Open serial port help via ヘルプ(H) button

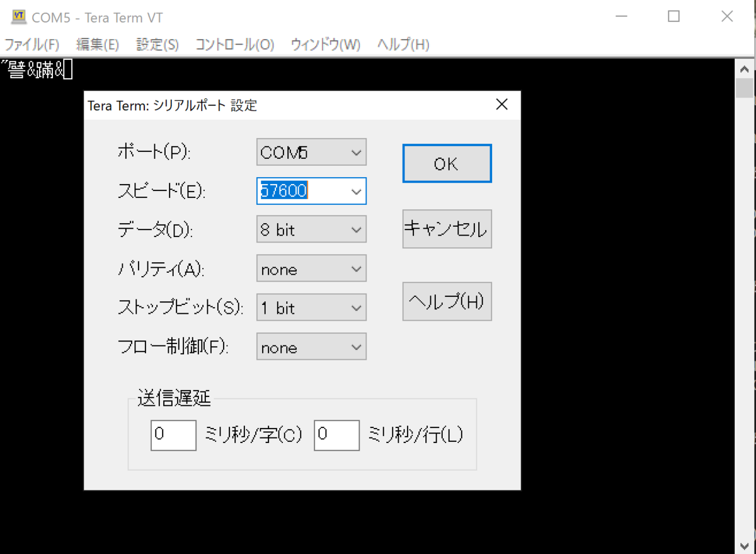[x=447, y=301]
